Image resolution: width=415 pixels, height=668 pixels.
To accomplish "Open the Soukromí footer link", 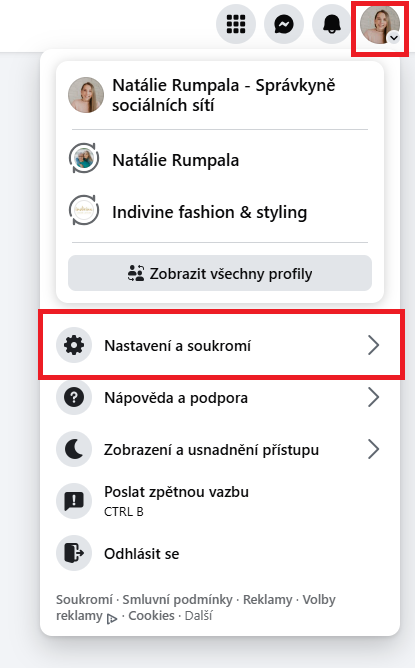I will [x=84, y=599].
